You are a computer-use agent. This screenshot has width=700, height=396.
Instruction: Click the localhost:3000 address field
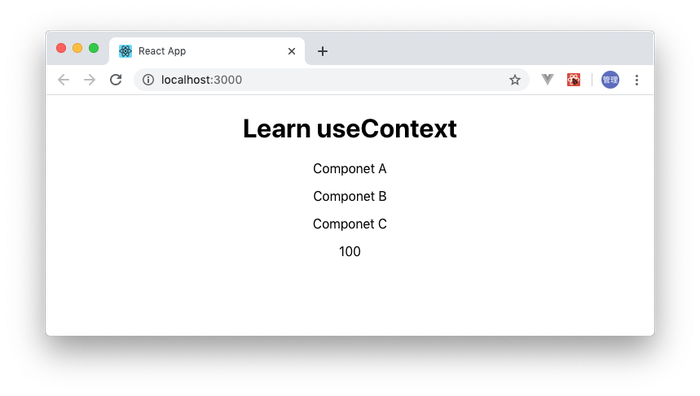(331, 80)
